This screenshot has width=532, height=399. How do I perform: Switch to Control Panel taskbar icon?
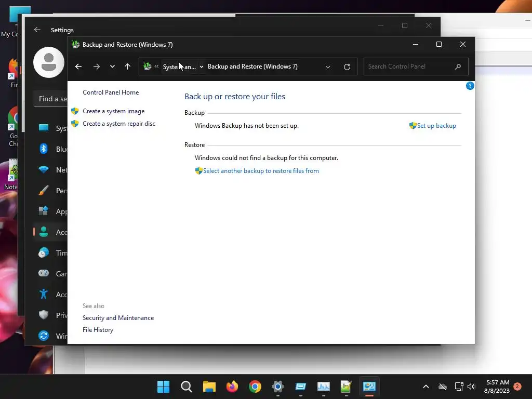tap(369, 387)
